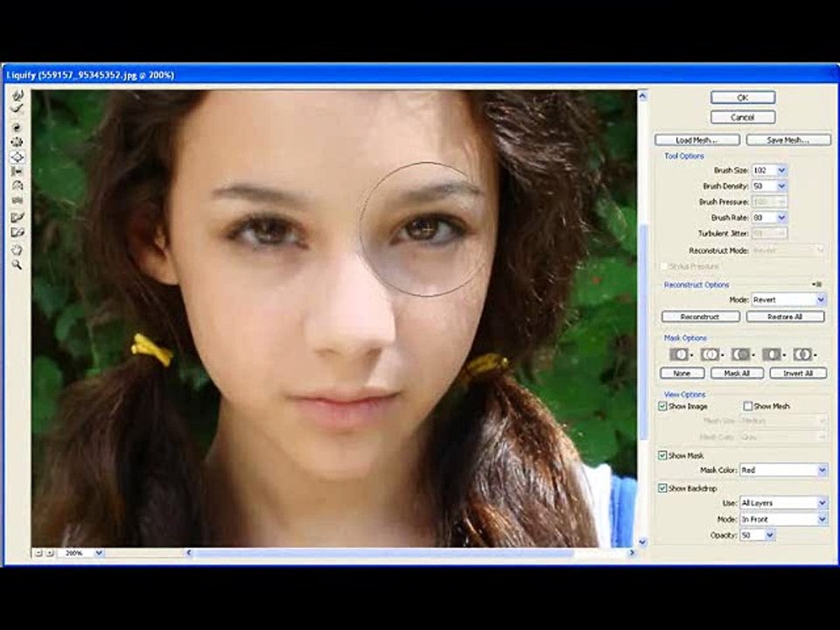The height and width of the screenshot is (630, 840).
Task: Click the Invert Selection mask icon
Action: [803, 354]
